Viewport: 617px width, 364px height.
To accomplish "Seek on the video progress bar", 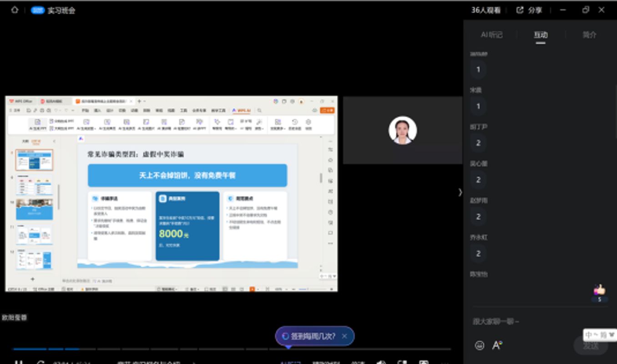I will [x=232, y=349].
